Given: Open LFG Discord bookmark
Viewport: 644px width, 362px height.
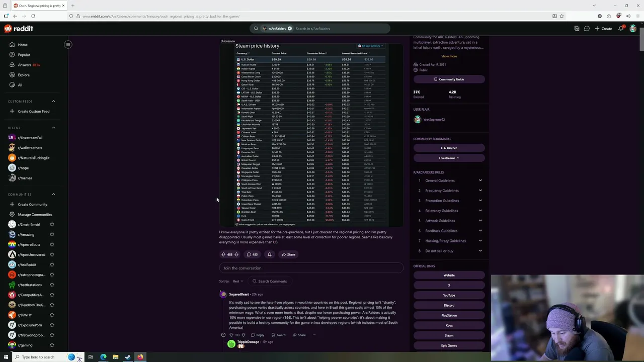Looking at the screenshot, I should coord(449,148).
